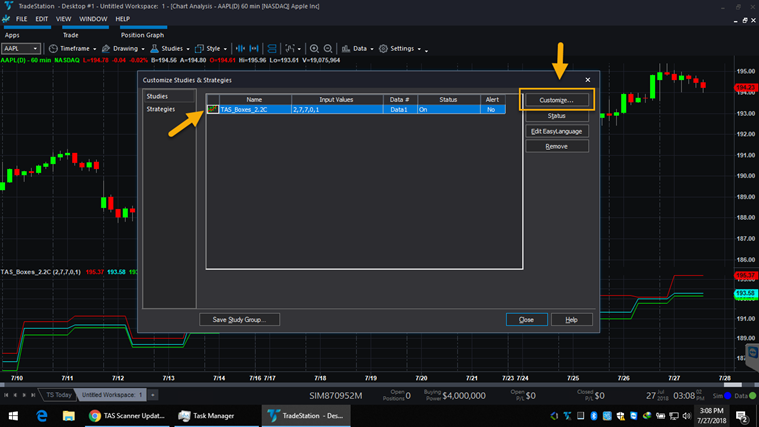Image resolution: width=759 pixels, height=427 pixels.
Task: Open the FILE menu
Action: (x=21, y=19)
